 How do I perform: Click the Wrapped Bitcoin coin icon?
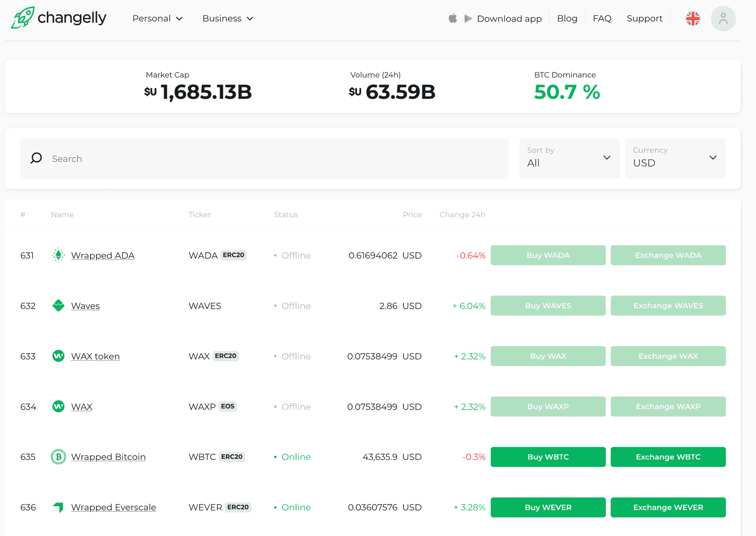(x=58, y=457)
